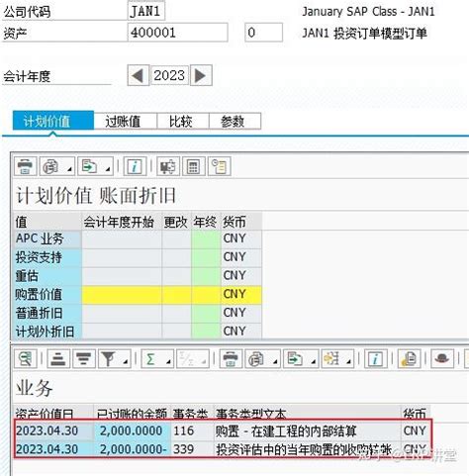Click the hat icon in lower toolbar
This screenshot has width=469, height=476.
pyautogui.click(x=441, y=358)
